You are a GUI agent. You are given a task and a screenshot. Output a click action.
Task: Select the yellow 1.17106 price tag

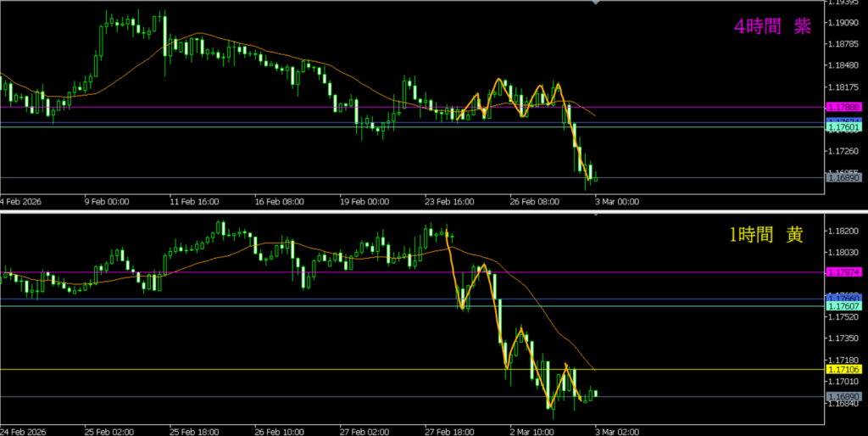click(x=843, y=370)
